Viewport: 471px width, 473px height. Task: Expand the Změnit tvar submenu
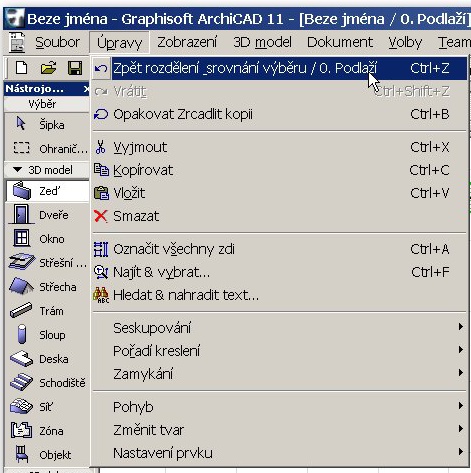280,430
